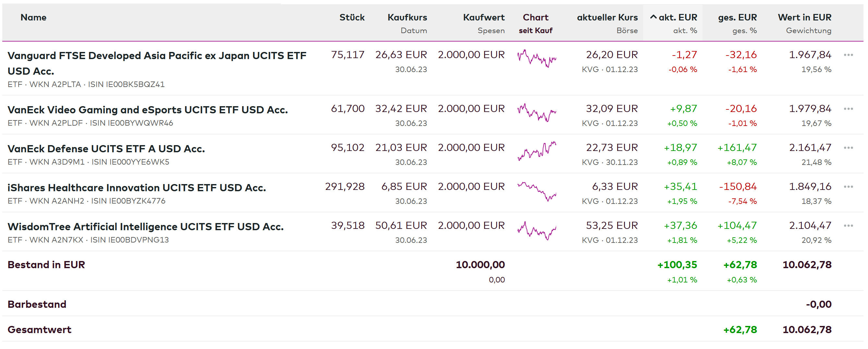Sort by Wert in EUR header

point(804,18)
